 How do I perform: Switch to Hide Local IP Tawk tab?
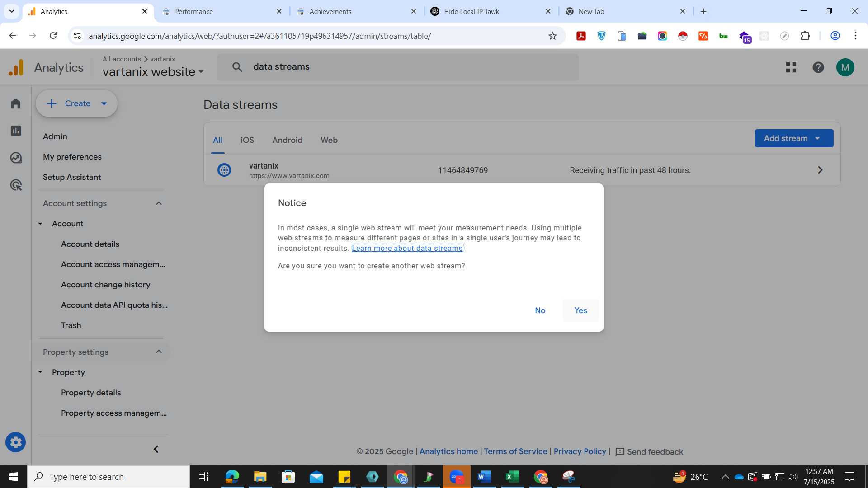491,11
